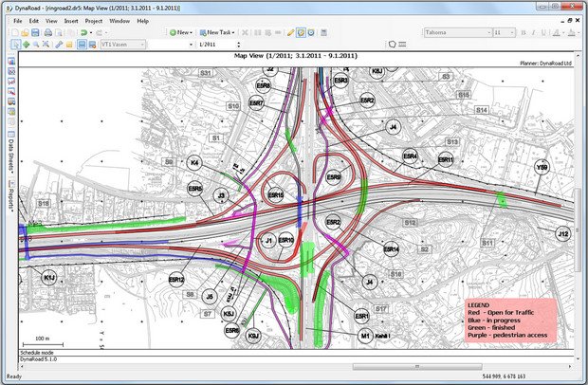This screenshot has width=588, height=385.
Task: Click the Data Sheets grid icon
Action: pos(11,135)
